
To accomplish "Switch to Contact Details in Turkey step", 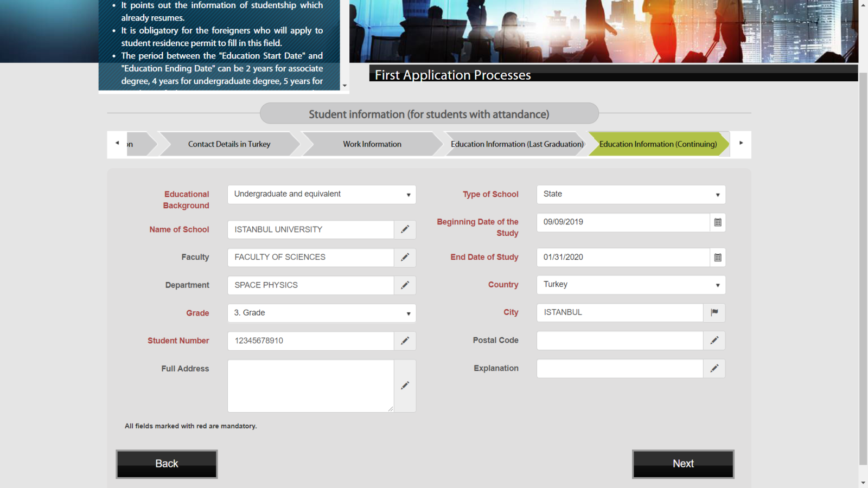I will (229, 144).
